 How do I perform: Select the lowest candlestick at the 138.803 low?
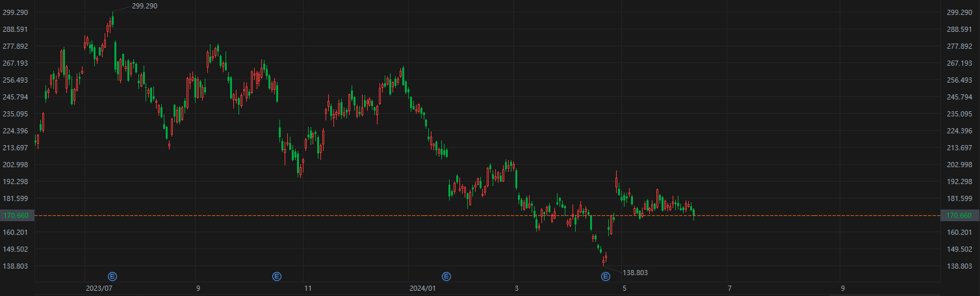pos(604,261)
